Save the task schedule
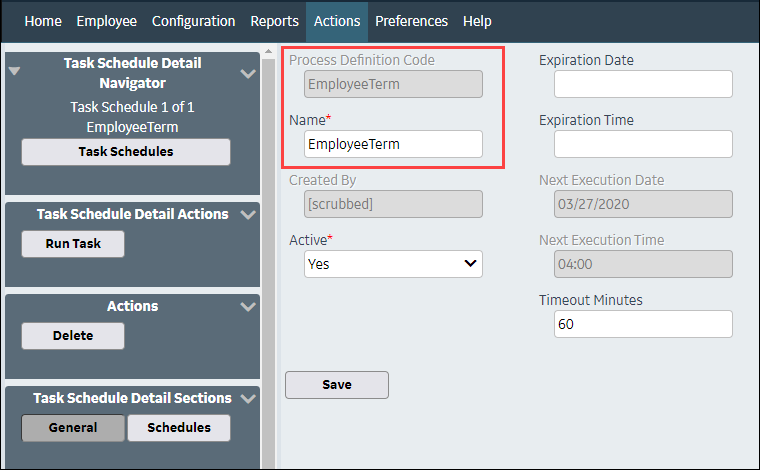Viewport: 760px width, 470px height. (337, 385)
